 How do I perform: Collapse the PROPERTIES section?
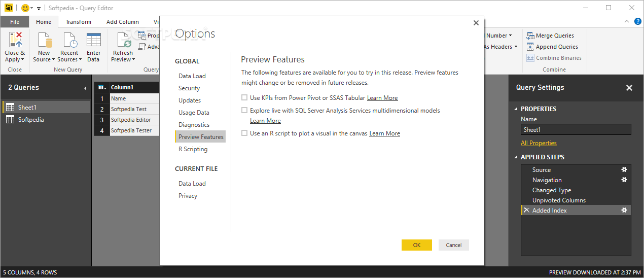(516, 109)
